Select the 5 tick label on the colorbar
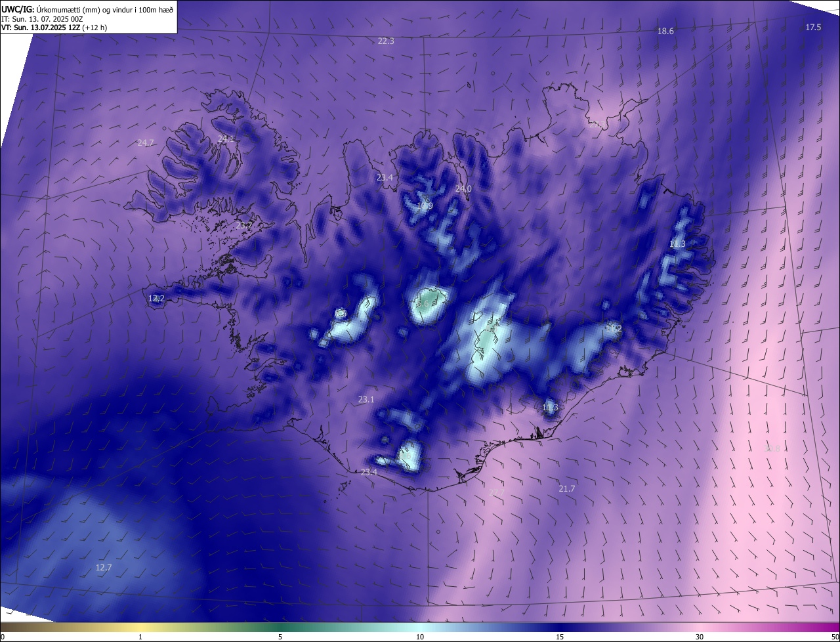 tap(280, 637)
